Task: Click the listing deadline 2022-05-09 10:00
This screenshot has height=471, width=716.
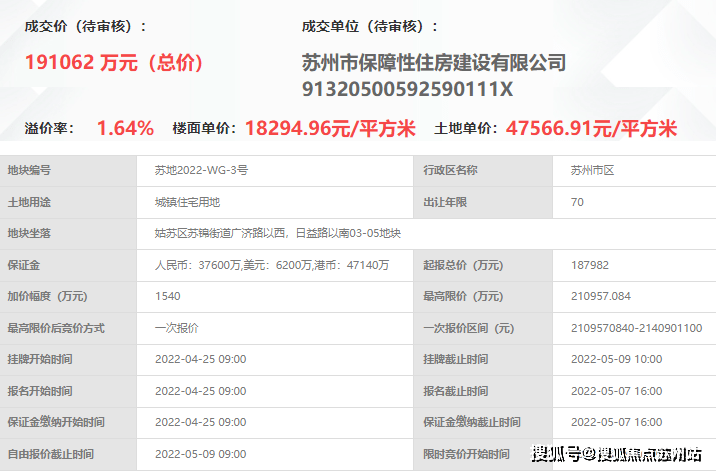Action: pyautogui.click(x=616, y=359)
